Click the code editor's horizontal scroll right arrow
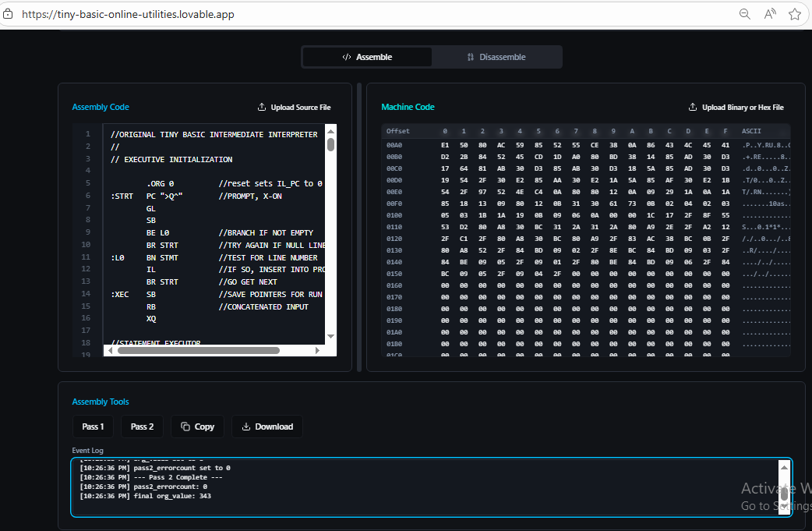 click(x=318, y=351)
